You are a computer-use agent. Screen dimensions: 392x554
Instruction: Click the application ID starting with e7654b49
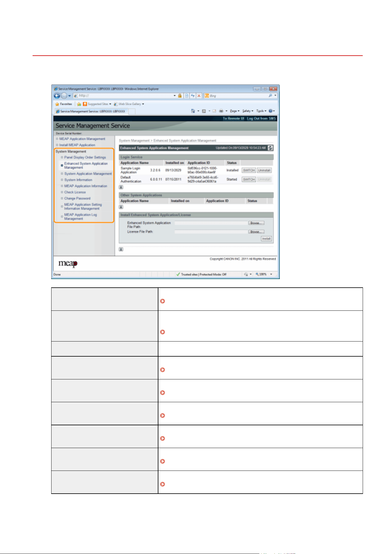(x=203, y=179)
